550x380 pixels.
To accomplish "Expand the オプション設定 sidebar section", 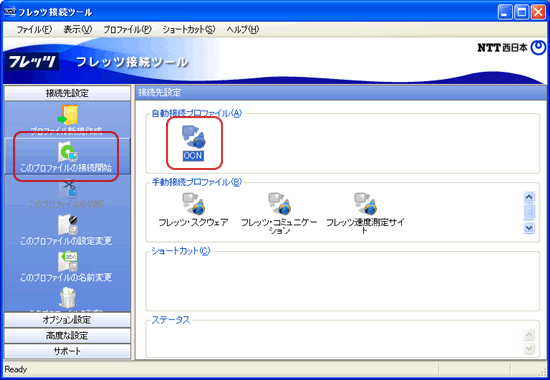I will tap(67, 320).
